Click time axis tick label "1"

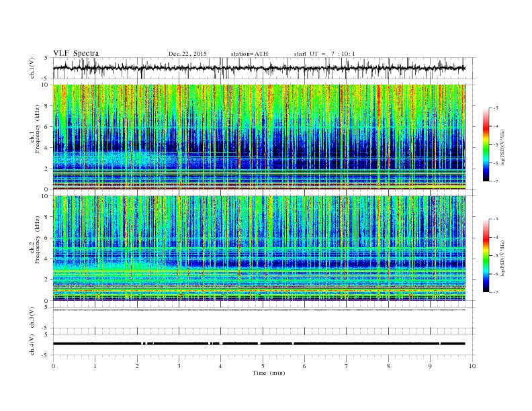[x=95, y=366]
